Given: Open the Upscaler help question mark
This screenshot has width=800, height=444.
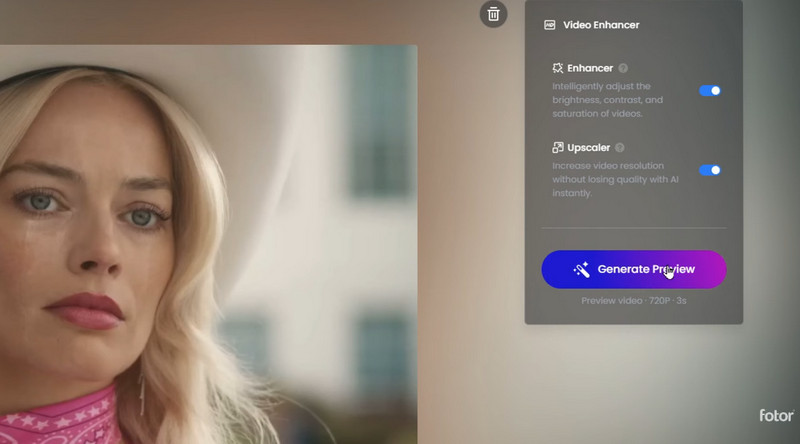Looking at the screenshot, I should pos(619,147).
